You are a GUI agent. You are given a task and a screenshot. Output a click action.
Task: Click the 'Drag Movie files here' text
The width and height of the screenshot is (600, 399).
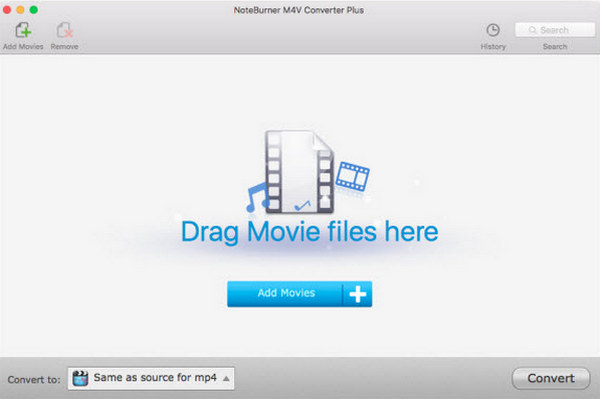click(x=310, y=232)
